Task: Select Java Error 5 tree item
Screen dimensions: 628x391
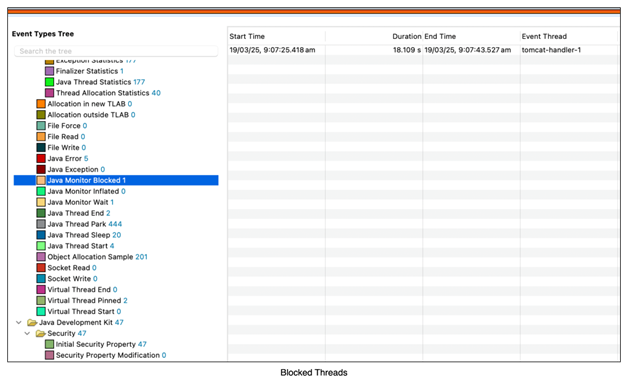Action: pos(68,158)
